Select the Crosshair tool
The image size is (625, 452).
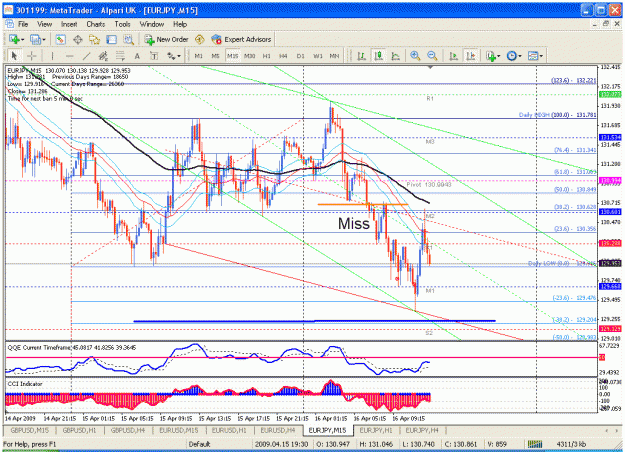pyautogui.click(x=32, y=56)
